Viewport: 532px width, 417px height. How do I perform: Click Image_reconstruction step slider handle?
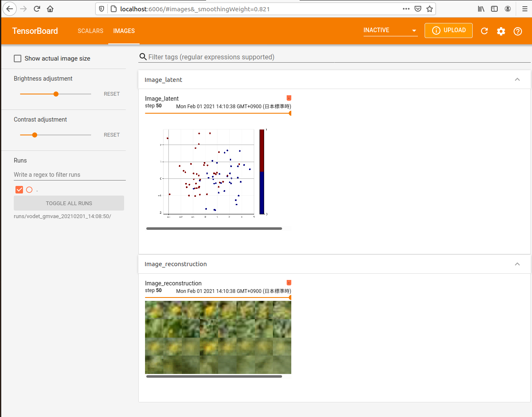290,297
